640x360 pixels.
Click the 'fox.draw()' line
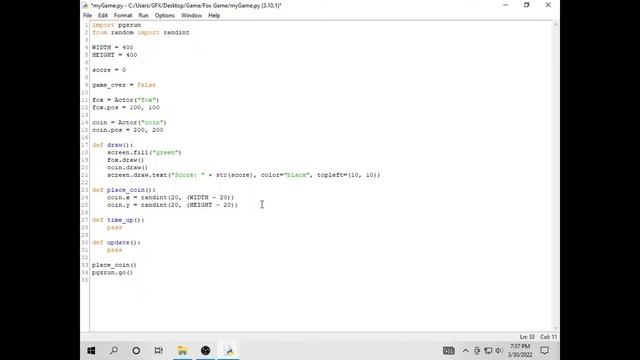pyautogui.click(x=125, y=160)
